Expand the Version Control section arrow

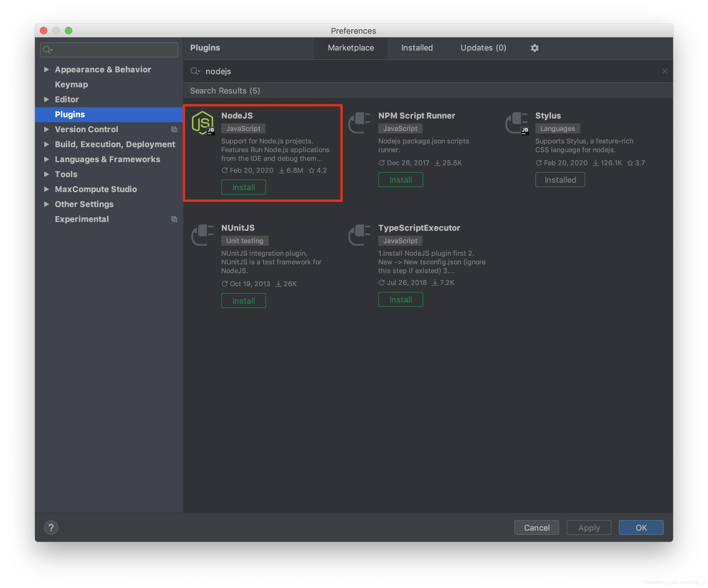coord(46,130)
